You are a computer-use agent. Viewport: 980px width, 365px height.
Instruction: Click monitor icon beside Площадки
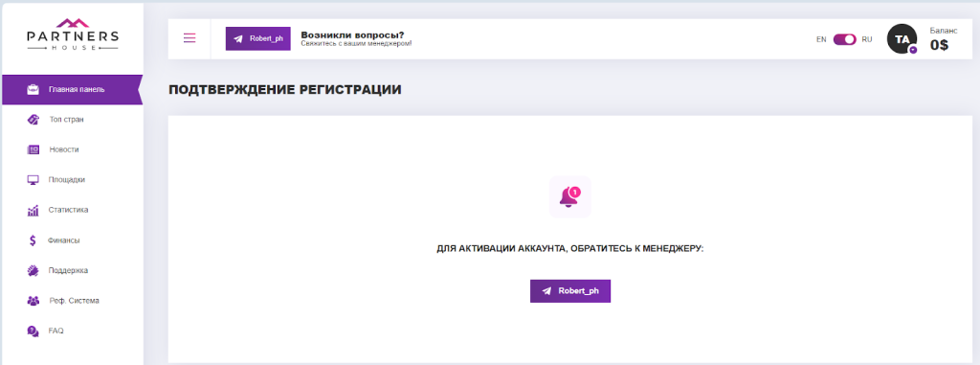(33, 180)
